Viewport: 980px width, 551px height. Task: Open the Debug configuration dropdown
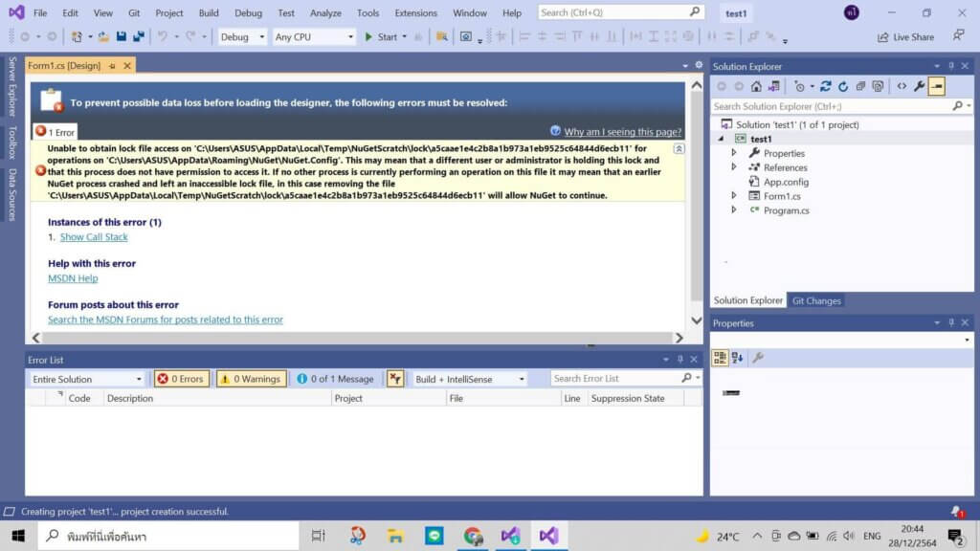tap(243, 36)
